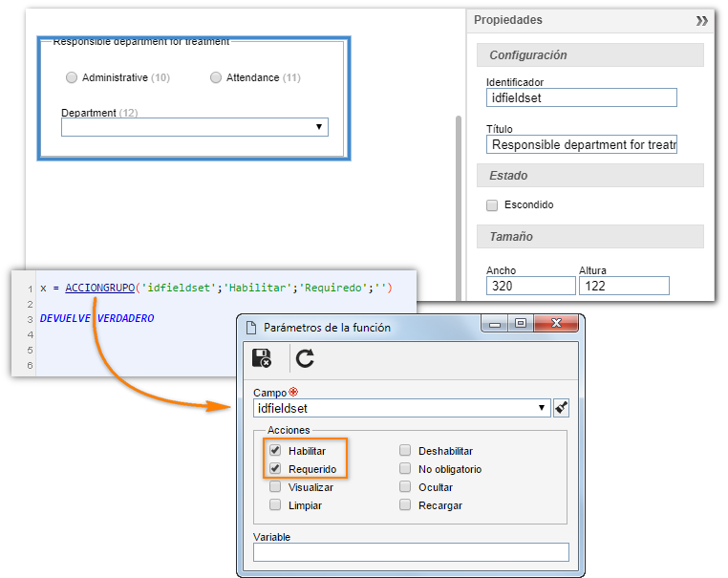Check the Deshabilitar action checkbox
Image resolution: width=728 pixels, height=578 pixels.
(x=405, y=450)
